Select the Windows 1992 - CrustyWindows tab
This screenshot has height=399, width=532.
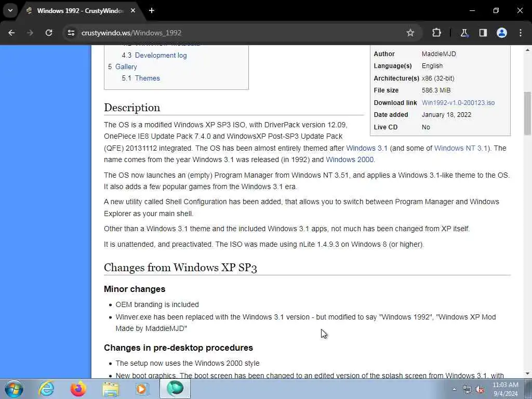tap(80, 11)
